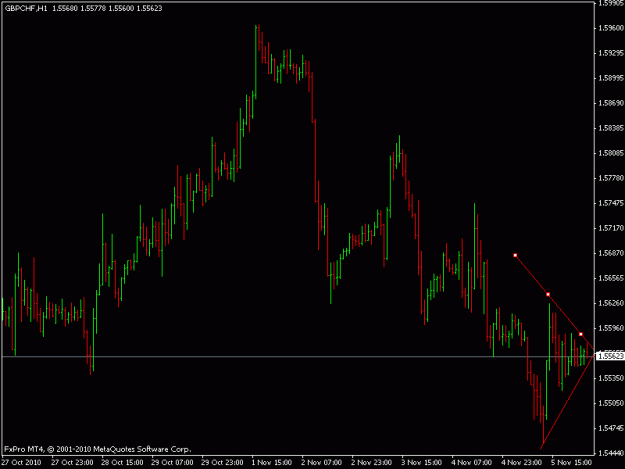This screenshot has width=625, height=469.
Task: Click the 29 Oct 23:00 time label
Action: (x=222, y=463)
